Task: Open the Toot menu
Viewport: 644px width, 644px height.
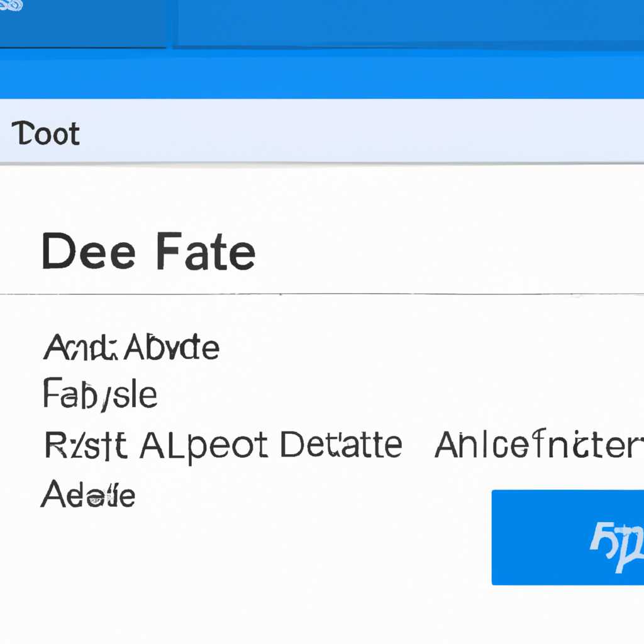Action: (x=45, y=133)
